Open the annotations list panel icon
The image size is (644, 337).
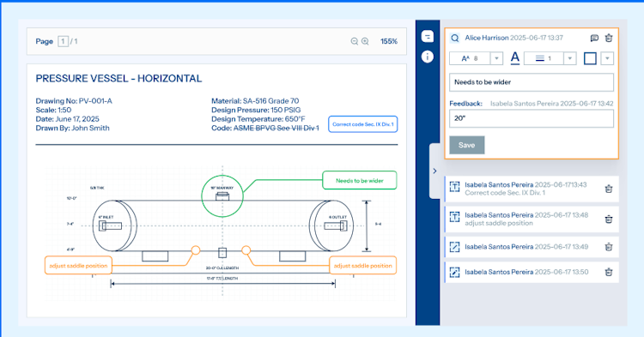[427, 37]
